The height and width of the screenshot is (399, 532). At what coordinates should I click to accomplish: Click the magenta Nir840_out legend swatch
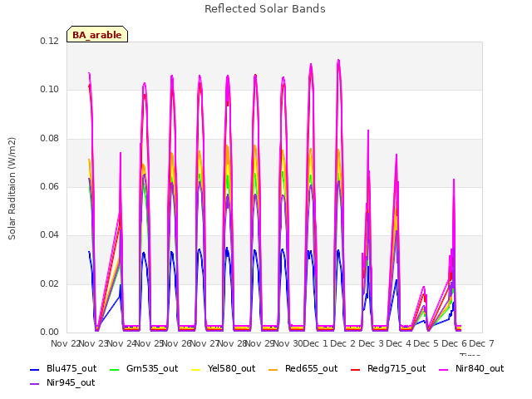[444, 369]
